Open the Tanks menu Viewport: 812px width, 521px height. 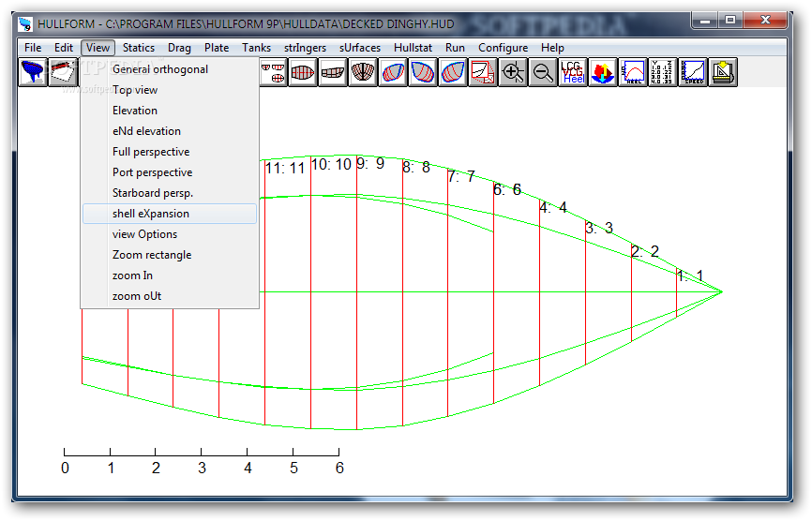(256, 48)
